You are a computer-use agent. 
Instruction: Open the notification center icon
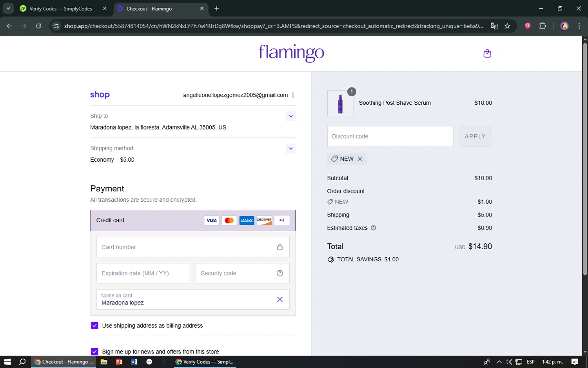tap(575, 362)
